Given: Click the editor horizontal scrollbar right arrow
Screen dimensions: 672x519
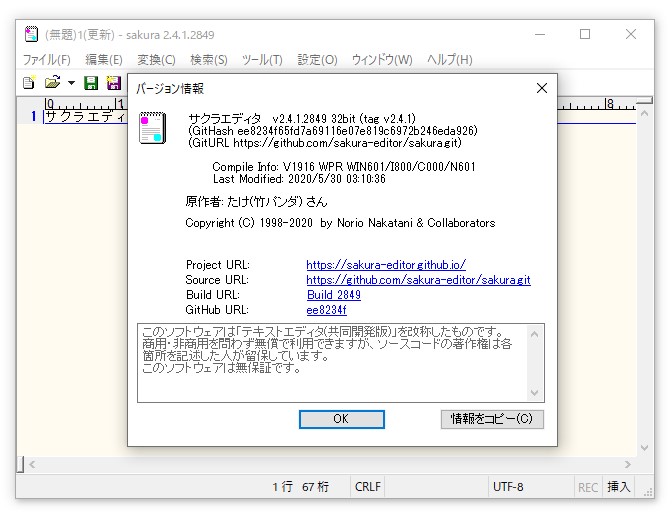Looking at the screenshot, I should pyautogui.click(x=628, y=464).
